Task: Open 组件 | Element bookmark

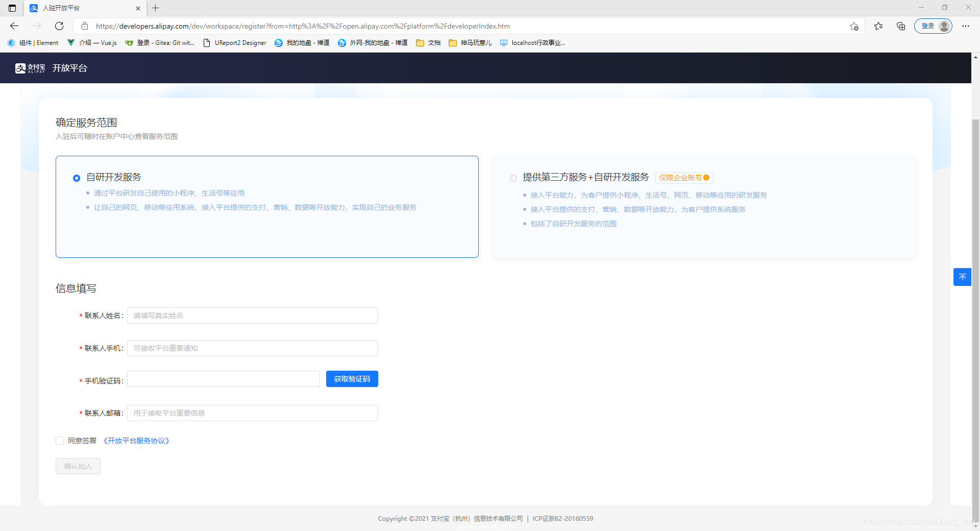Action: 33,43
